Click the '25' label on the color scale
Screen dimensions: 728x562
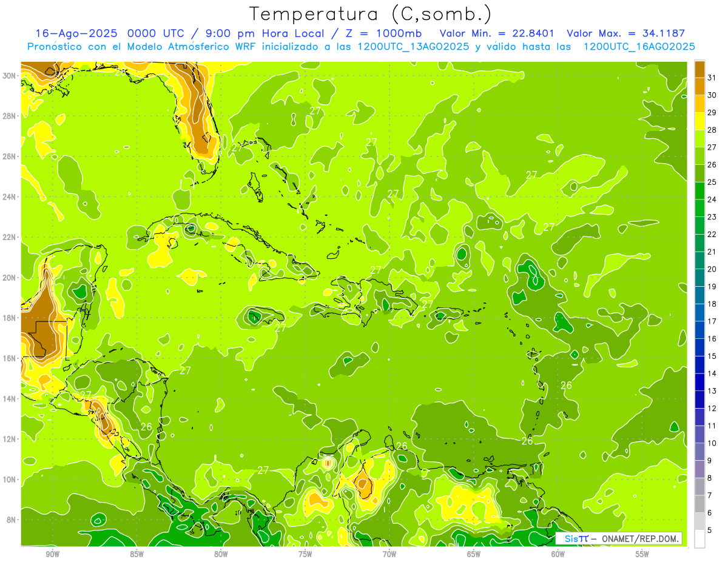[x=712, y=182]
